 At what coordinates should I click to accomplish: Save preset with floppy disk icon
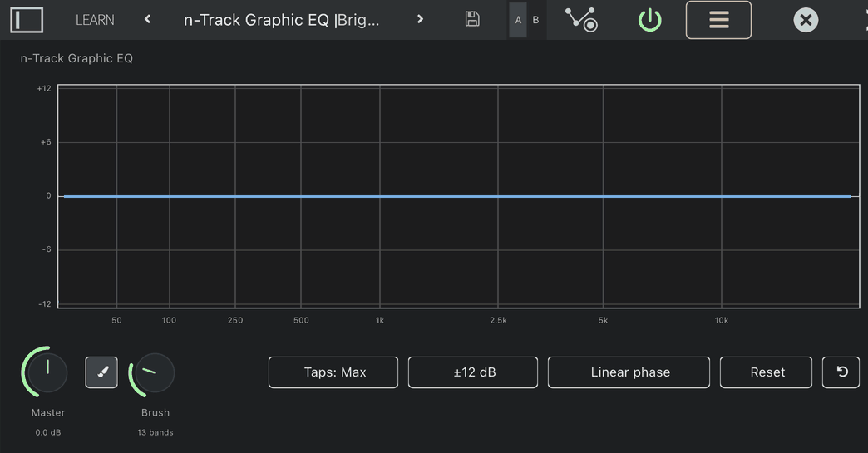coord(472,19)
